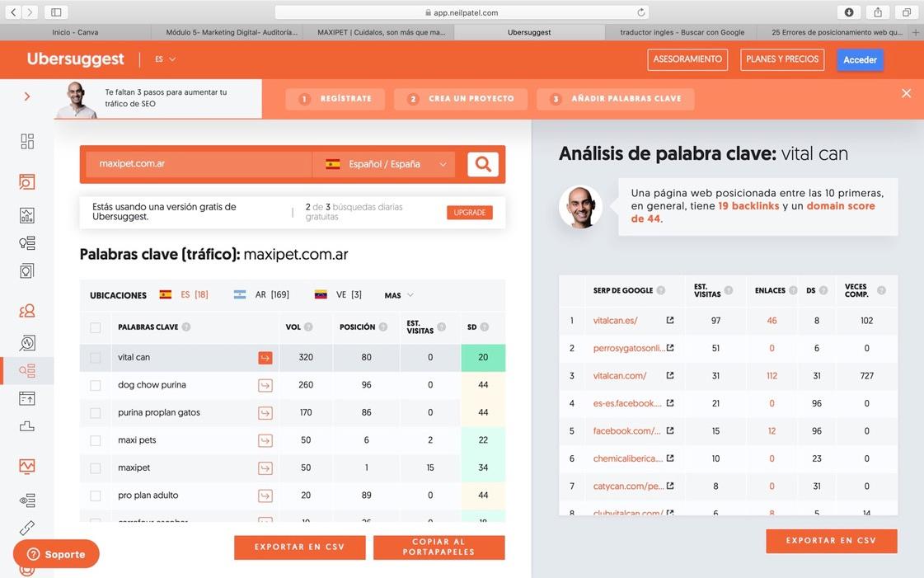Check the purina proplan gatos checkbox
This screenshot has height=578, width=924.
[96, 413]
